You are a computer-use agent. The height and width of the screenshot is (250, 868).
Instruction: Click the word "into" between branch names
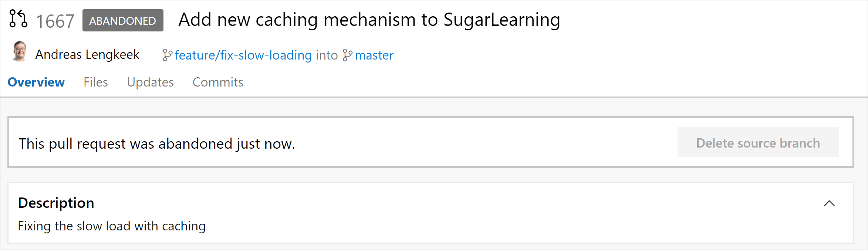point(327,55)
